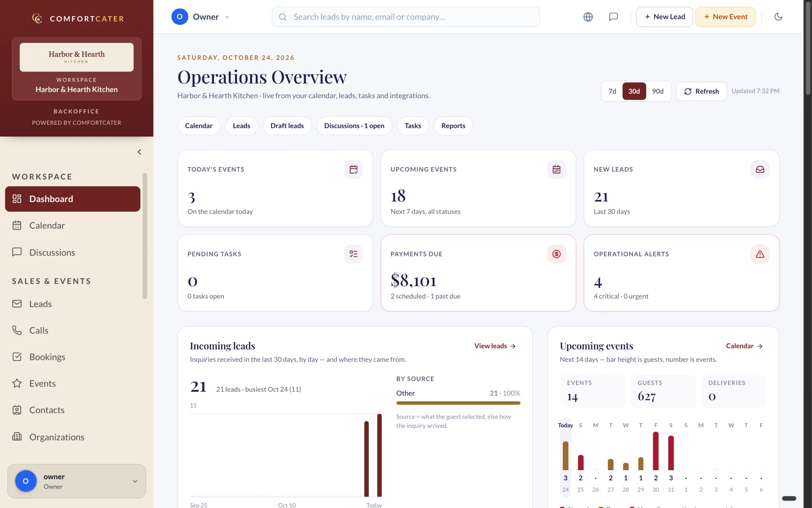Open Calendar in the sidebar
The height and width of the screenshot is (508, 812).
pos(73,226)
